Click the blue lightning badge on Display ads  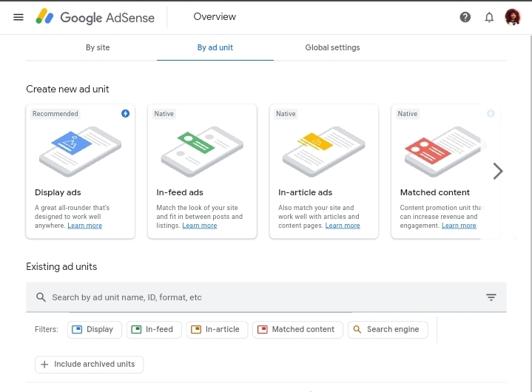coord(125,114)
